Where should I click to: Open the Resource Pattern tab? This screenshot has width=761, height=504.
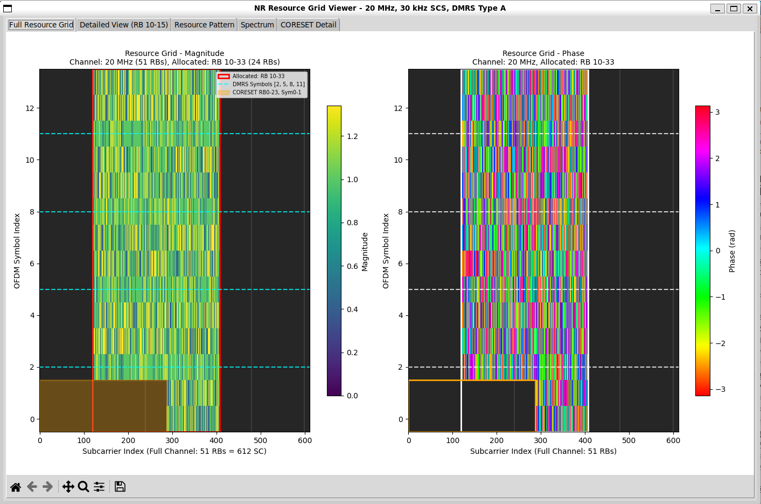click(x=204, y=25)
